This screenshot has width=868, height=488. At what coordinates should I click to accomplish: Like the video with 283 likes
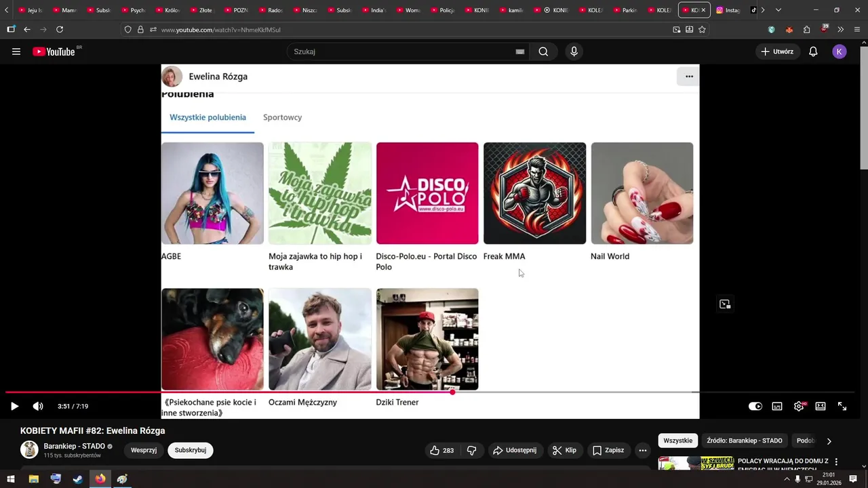point(441,450)
